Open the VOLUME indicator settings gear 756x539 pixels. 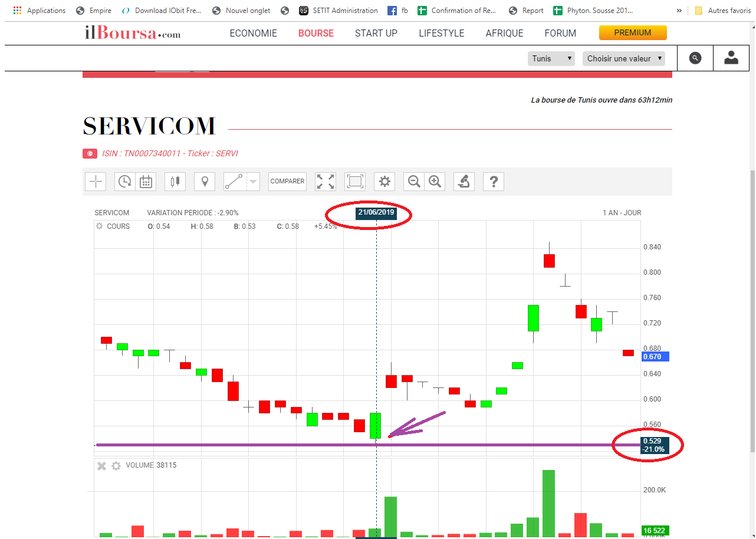point(116,466)
